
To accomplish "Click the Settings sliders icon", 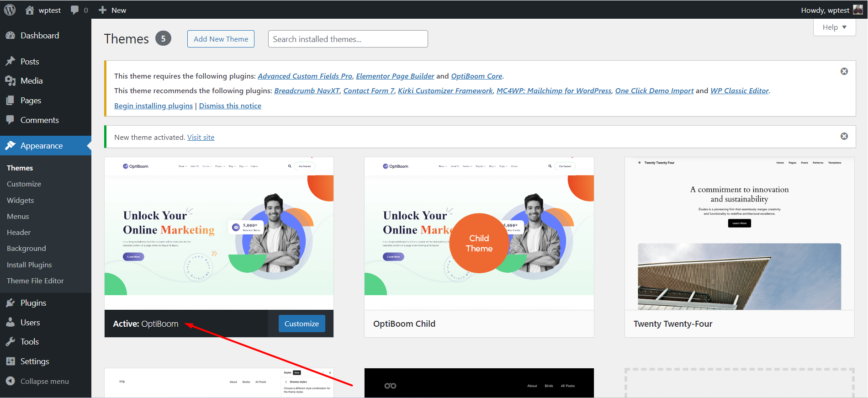I will point(10,361).
